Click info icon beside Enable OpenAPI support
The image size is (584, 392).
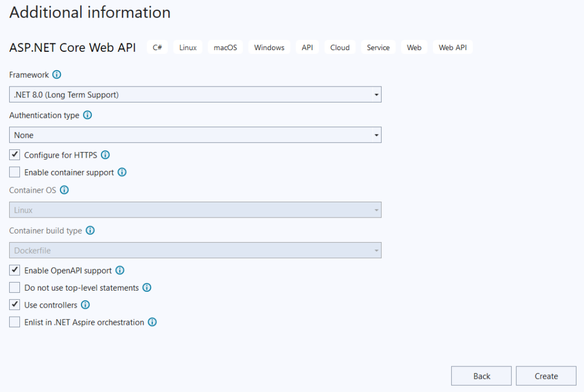[120, 271]
